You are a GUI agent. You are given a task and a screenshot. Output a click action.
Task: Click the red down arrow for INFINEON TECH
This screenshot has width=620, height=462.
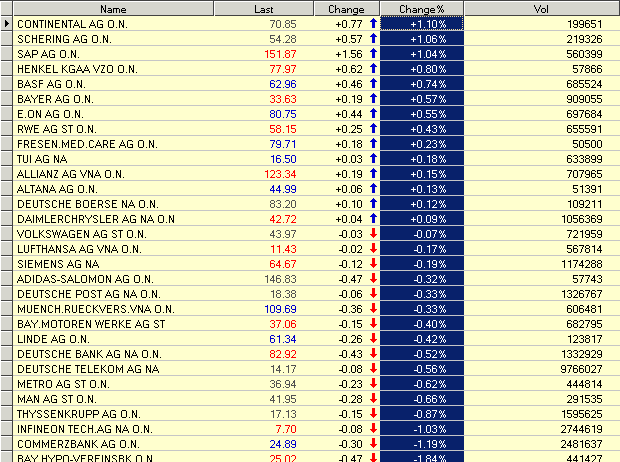pos(373,428)
